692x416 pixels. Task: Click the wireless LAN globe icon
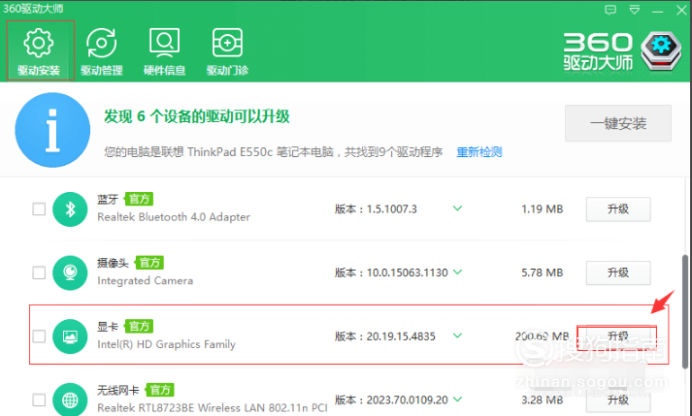pos(70,399)
